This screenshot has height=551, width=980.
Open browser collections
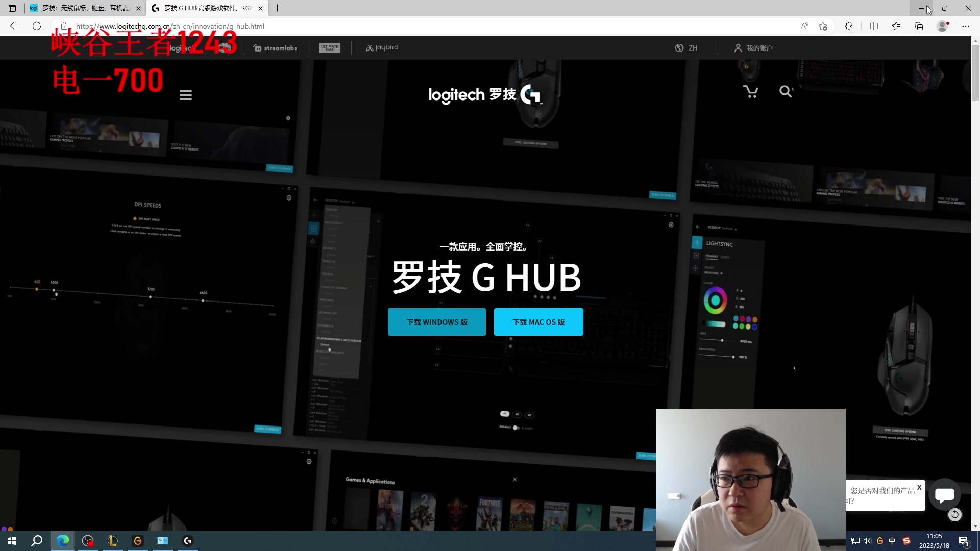pyautogui.click(x=919, y=26)
